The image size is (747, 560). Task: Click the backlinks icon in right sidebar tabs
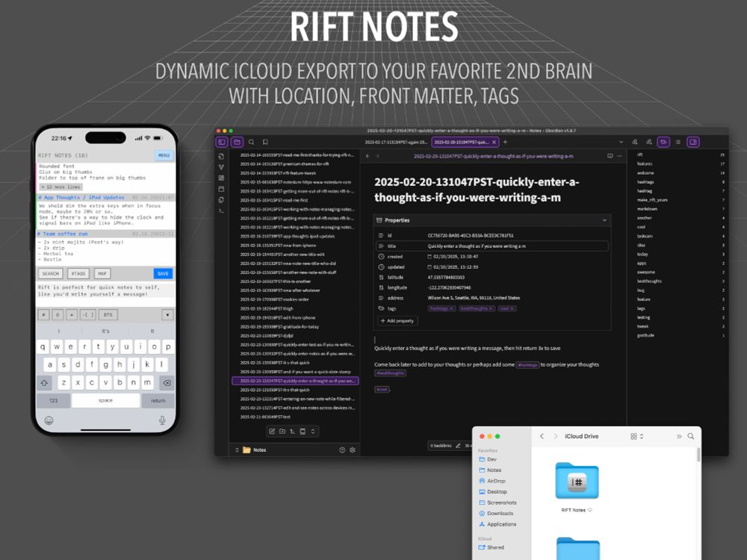pyautogui.click(x=634, y=142)
